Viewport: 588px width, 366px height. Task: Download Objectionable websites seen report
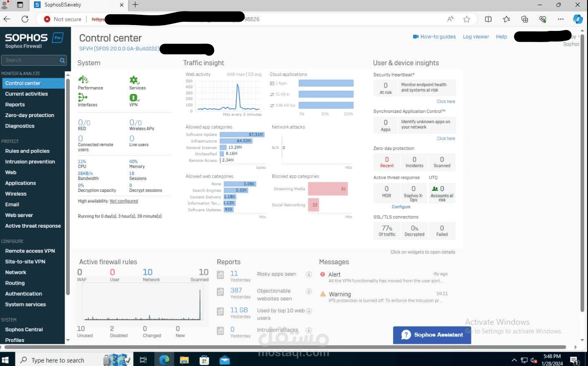(x=309, y=292)
